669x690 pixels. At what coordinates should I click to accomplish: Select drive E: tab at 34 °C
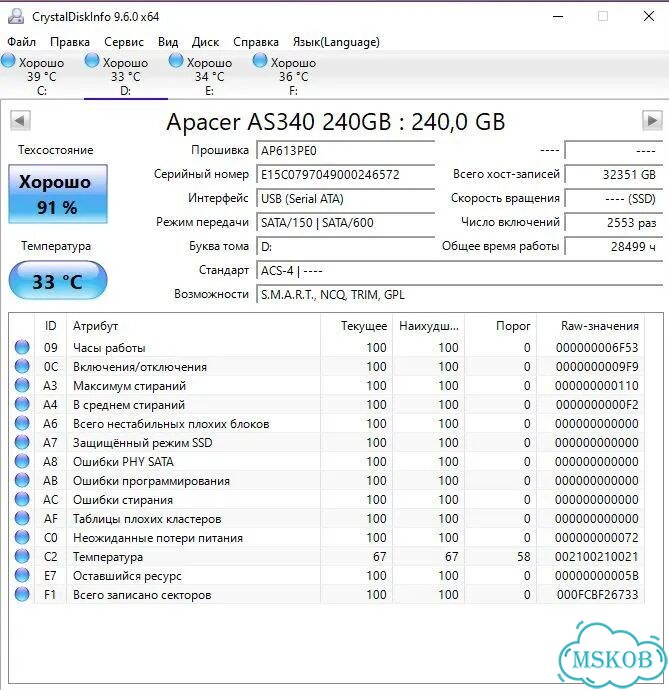point(210,76)
